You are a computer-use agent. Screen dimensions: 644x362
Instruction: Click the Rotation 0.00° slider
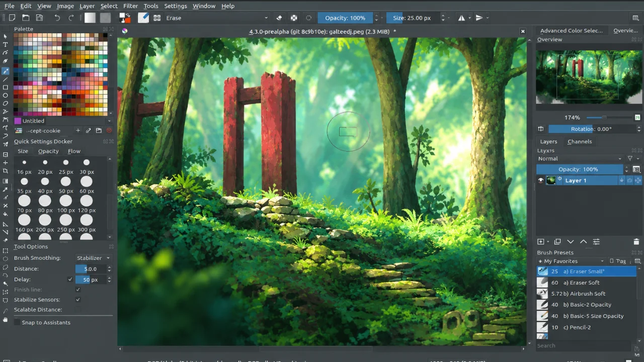pos(591,129)
